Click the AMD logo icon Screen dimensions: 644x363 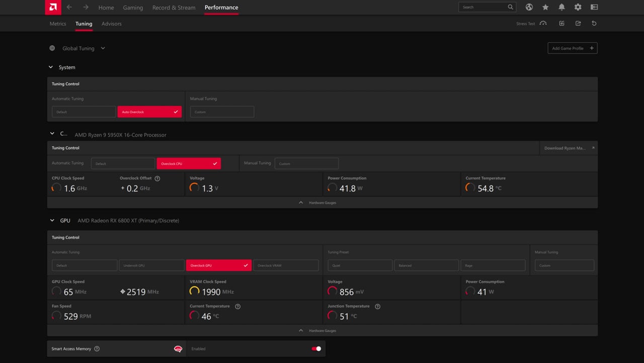(x=53, y=8)
